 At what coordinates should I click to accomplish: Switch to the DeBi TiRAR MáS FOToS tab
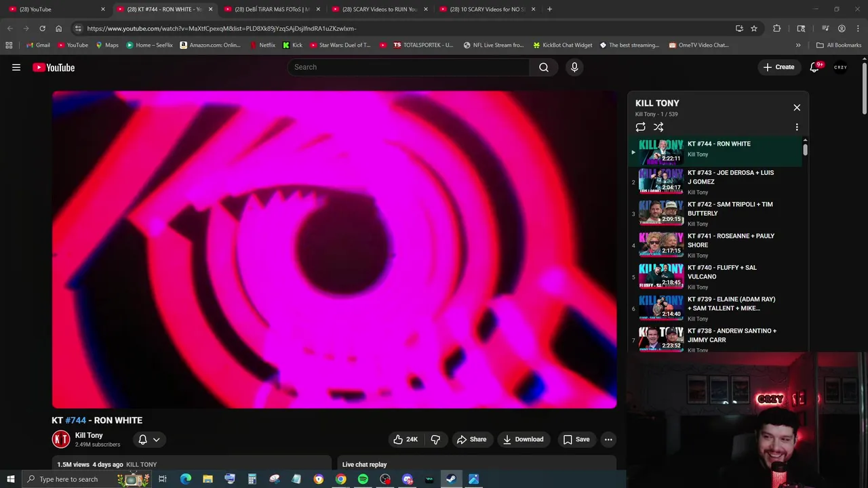(271, 9)
